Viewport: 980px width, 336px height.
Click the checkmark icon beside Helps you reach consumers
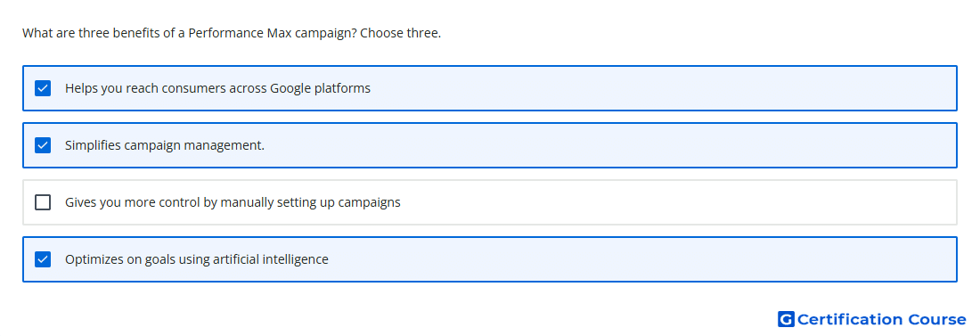[x=43, y=88]
